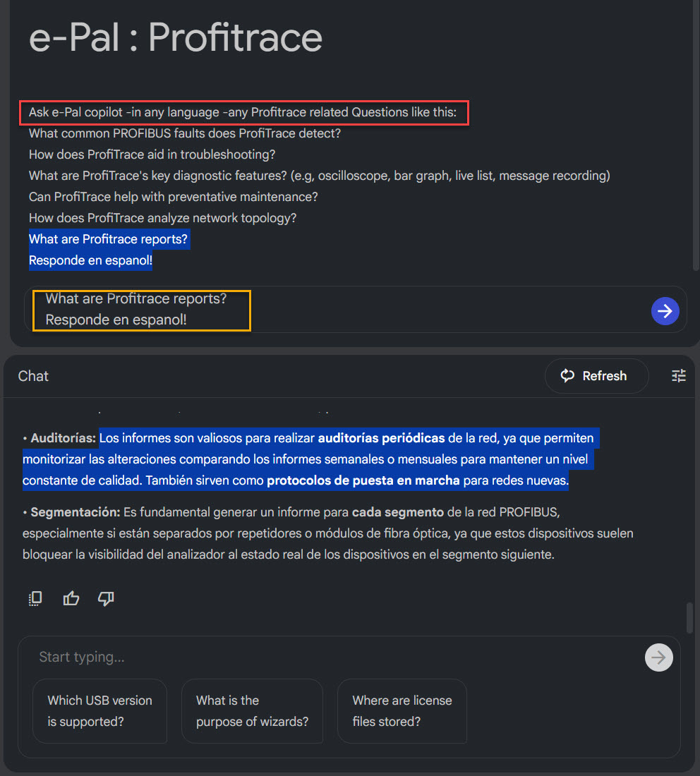Send the question using the blue arrow icon

coord(665,310)
